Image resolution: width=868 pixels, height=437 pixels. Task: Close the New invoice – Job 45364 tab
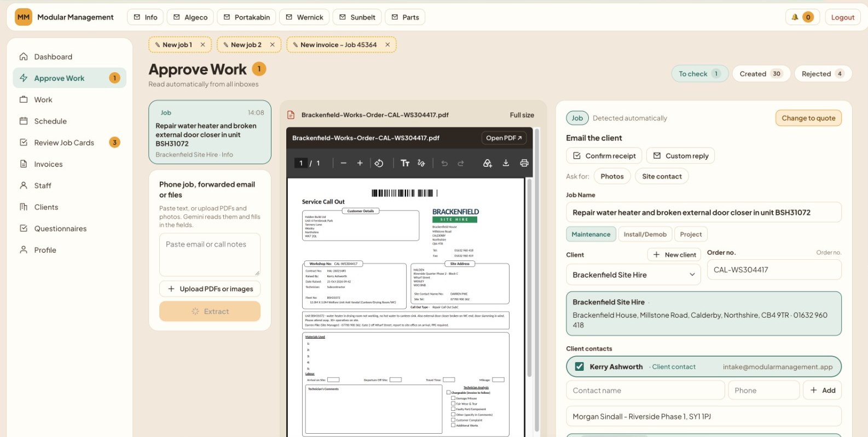[387, 45]
